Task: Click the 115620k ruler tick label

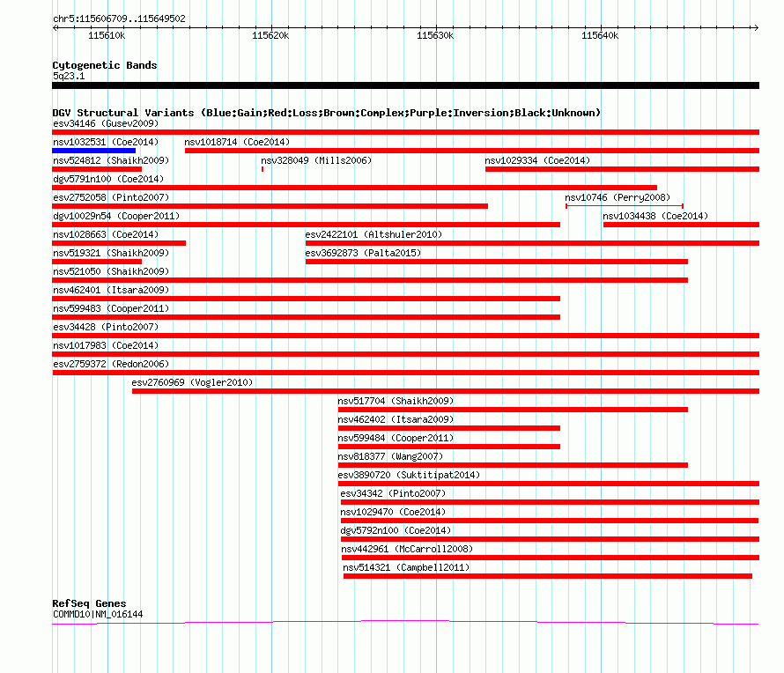Action: pyautogui.click(x=270, y=35)
